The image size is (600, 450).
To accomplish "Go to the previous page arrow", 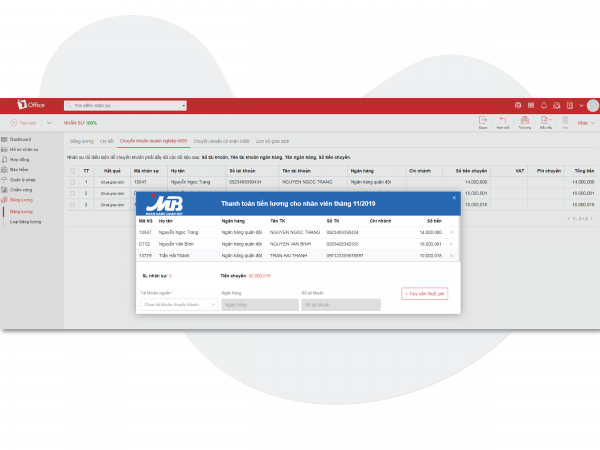I will (x=569, y=218).
